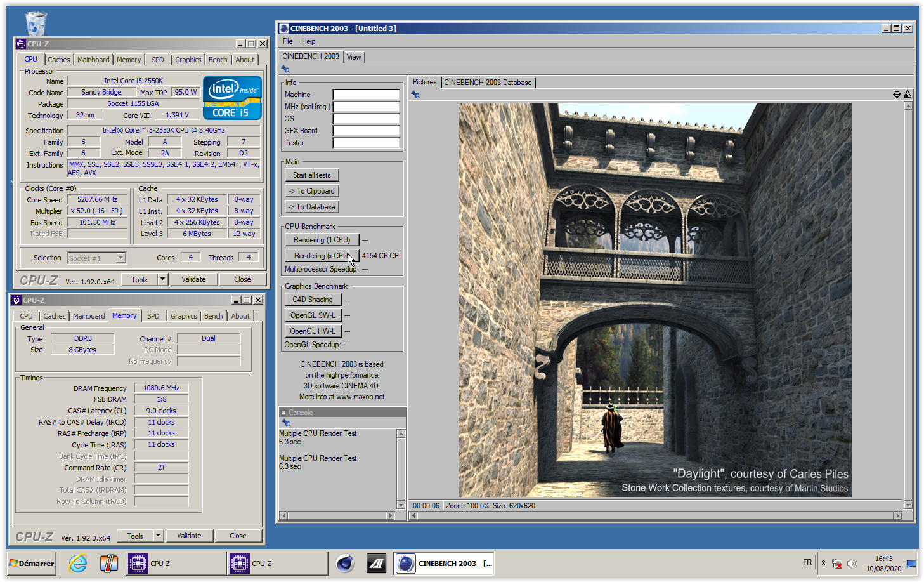This screenshot has height=582, width=924.
Task: Open Bench tab in the CPU-Z window showing Processor
Action: pos(218,60)
